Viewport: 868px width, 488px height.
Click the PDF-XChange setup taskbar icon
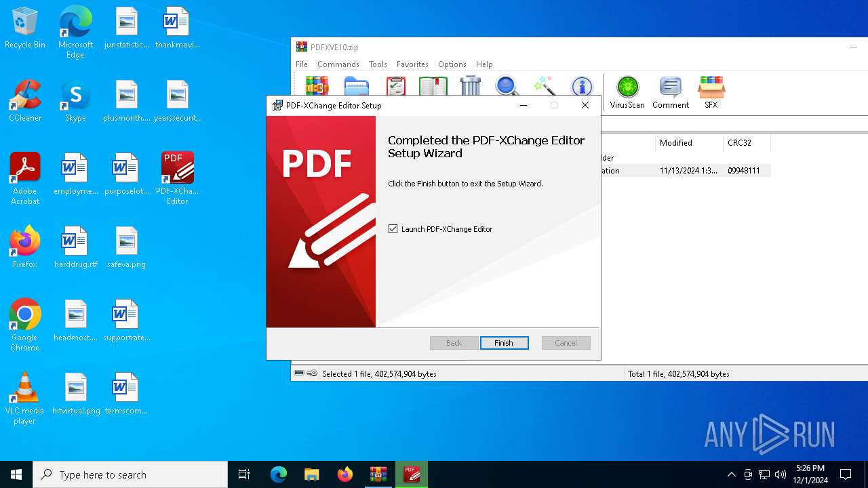[x=412, y=474]
